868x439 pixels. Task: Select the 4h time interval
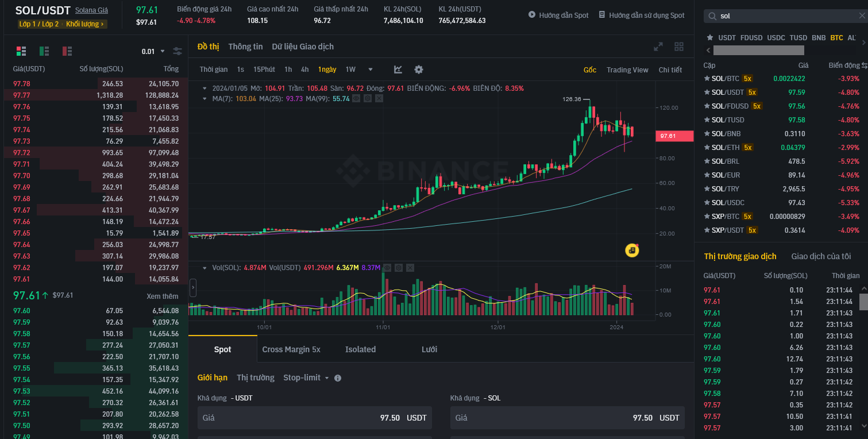click(305, 70)
